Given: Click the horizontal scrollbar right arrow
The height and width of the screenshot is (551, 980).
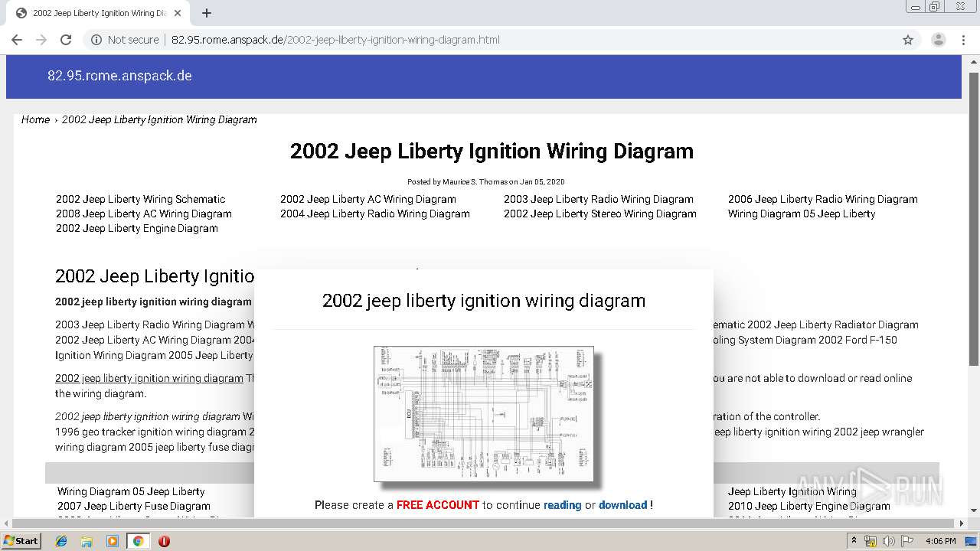Looking at the screenshot, I should [962, 523].
